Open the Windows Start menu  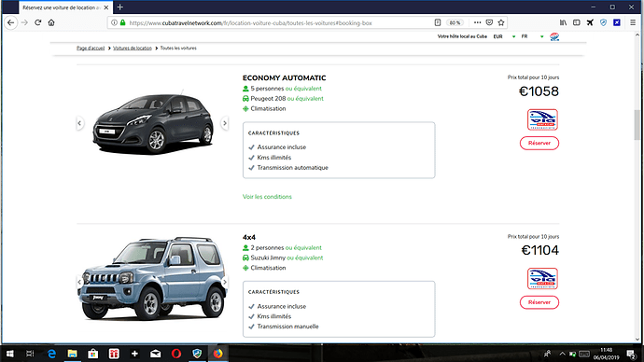10,354
